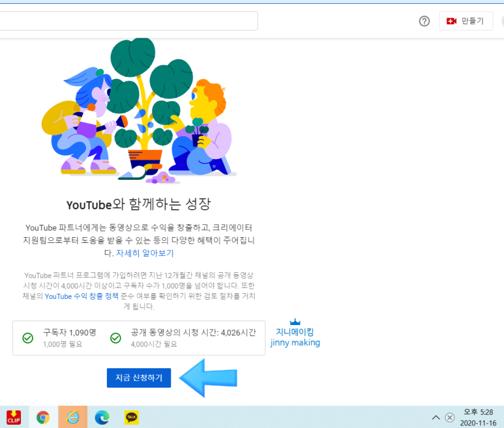504x428 pixels.
Task: Open Microsoft Edge from the taskbar
Action: [102, 418]
